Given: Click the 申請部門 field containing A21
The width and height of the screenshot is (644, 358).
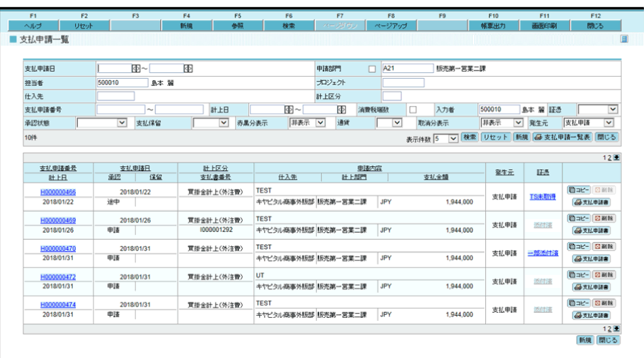Looking at the screenshot, I should (407, 68).
